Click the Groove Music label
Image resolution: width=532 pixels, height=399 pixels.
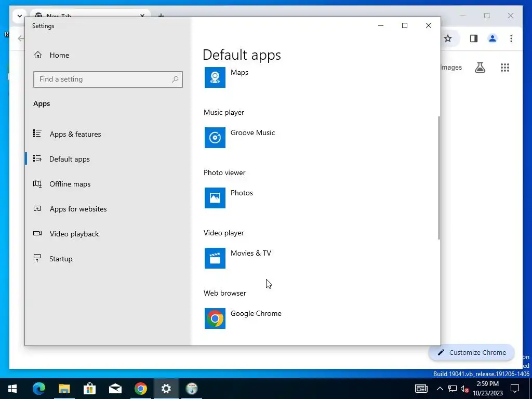click(253, 132)
